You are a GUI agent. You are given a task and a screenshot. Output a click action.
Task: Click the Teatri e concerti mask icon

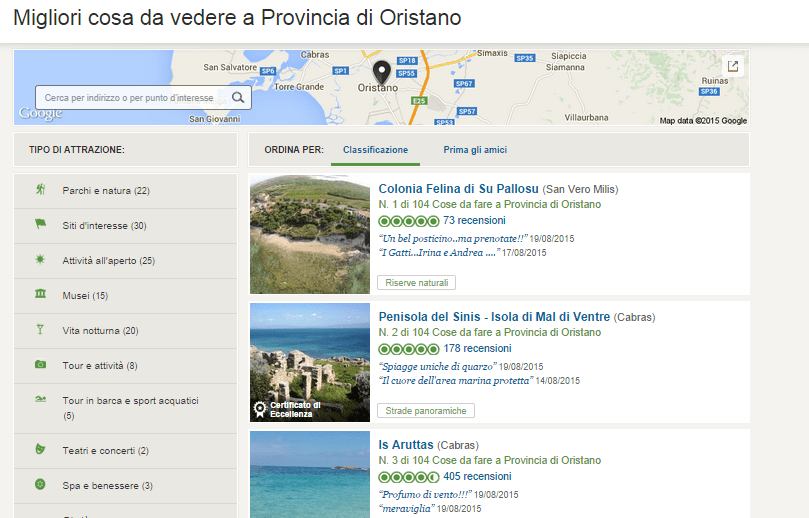(x=40, y=450)
